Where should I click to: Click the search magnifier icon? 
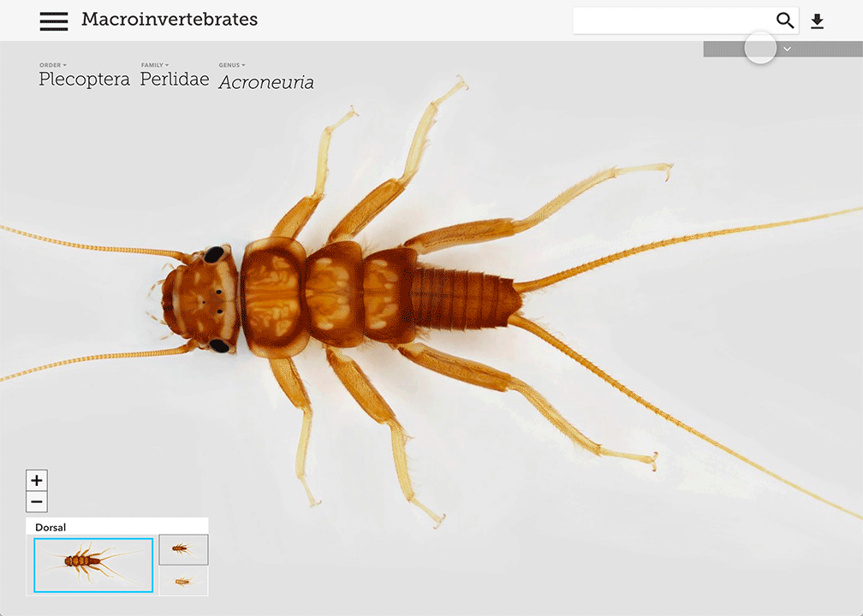(785, 21)
